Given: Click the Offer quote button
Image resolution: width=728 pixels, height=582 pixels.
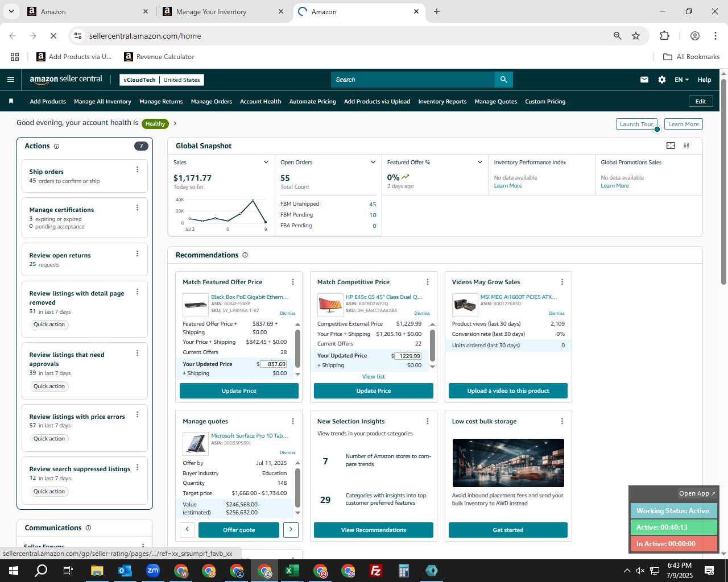Looking at the screenshot, I should click(239, 530).
